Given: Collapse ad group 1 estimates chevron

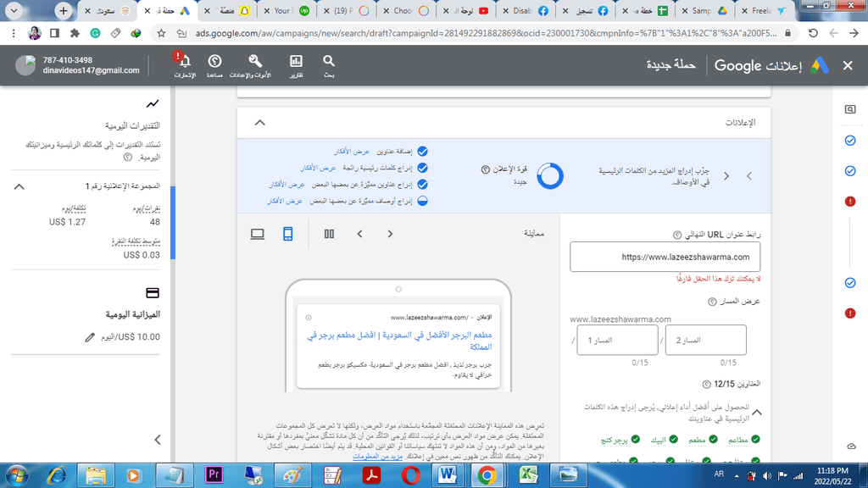Looking at the screenshot, I should tap(19, 186).
